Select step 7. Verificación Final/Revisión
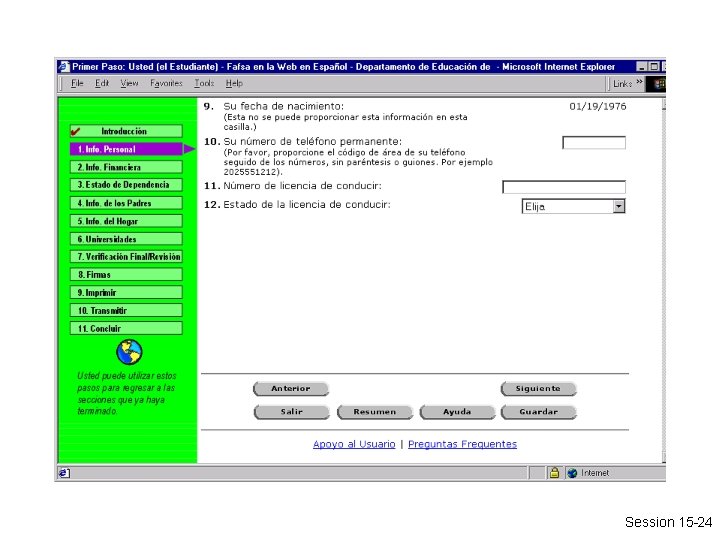Viewport: 720px width, 540px height. point(126,257)
